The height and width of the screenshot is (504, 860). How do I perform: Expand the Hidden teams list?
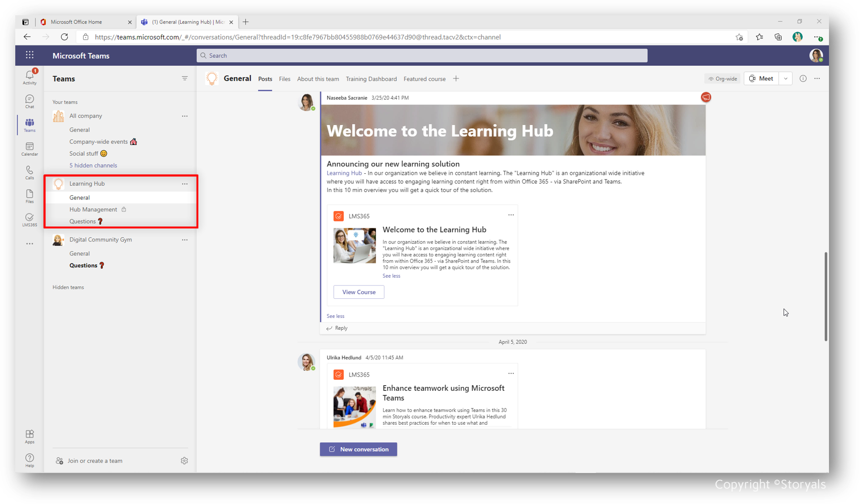coord(68,287)
